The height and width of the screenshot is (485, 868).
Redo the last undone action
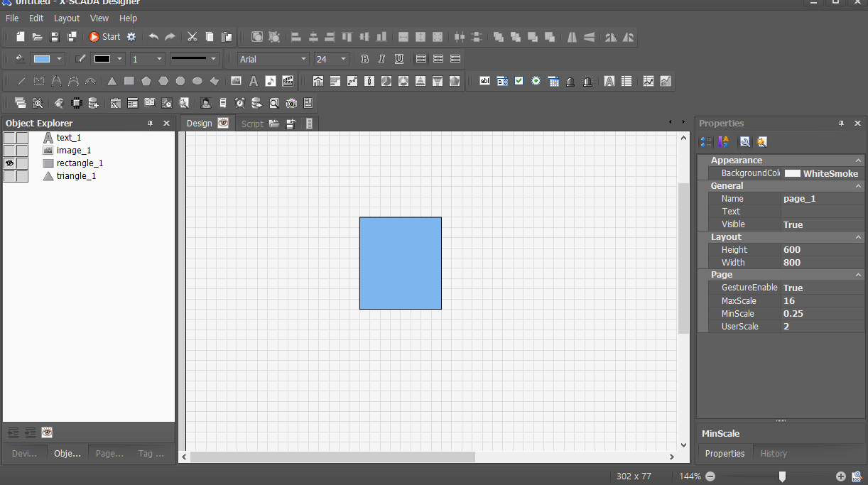[x=170, y=36]
